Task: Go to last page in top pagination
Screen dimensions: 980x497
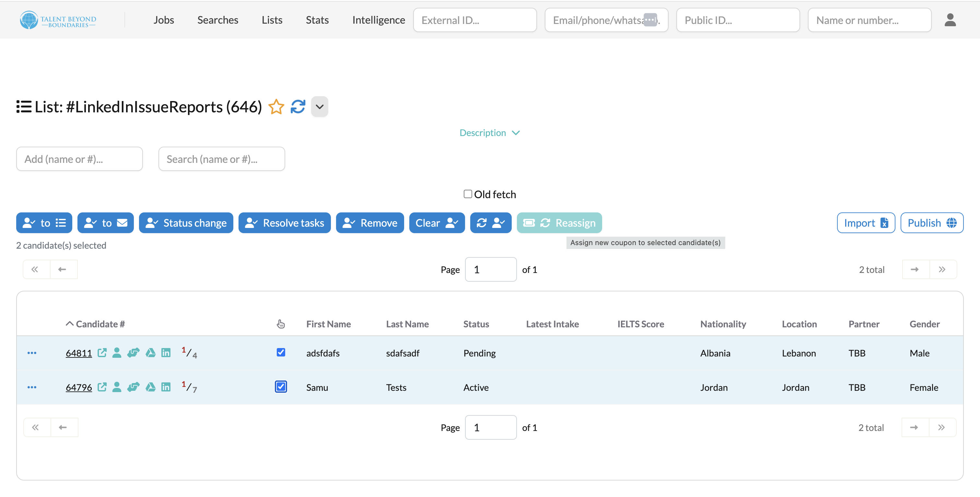Action: (943, 269)
